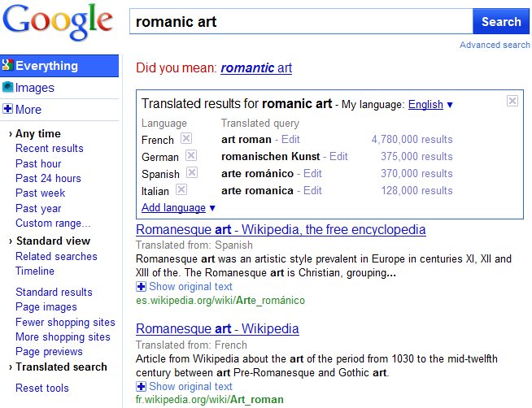532x408 pixels.
Task: Click the Search button
Action: (501, 22)
